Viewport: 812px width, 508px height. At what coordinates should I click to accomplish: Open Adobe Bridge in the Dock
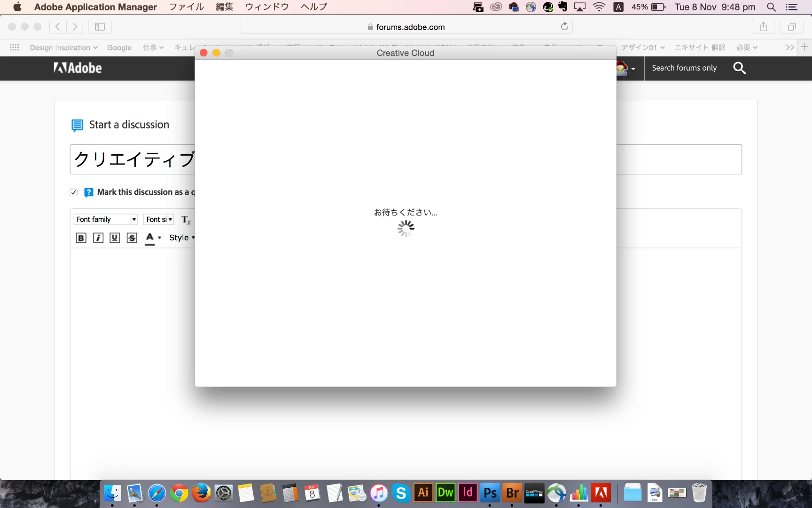(512, 492)
